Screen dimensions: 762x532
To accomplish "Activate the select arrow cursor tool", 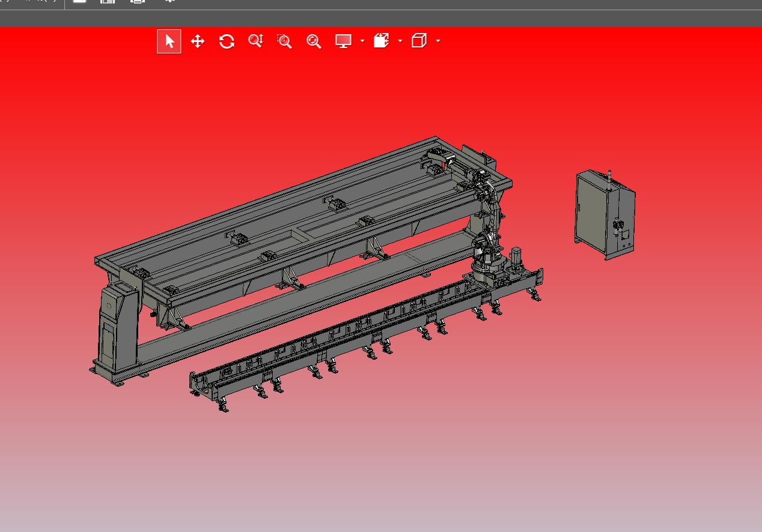I will (x=169, y=41).
